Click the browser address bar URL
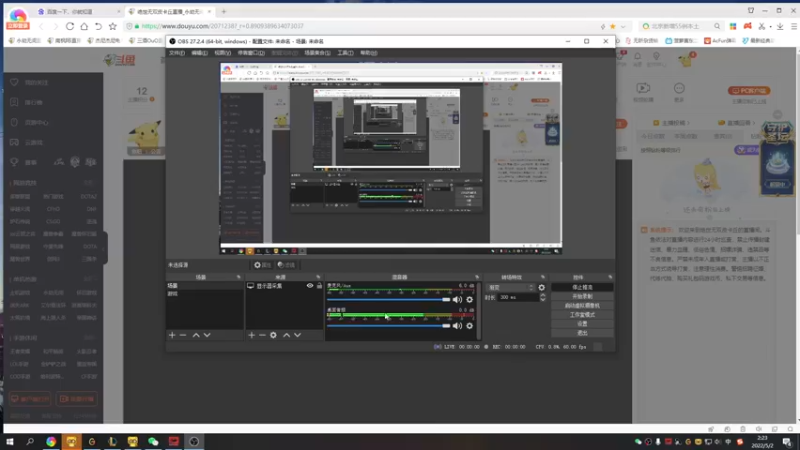The width and height of the screenshot is (800, 450). click(222, 26)
